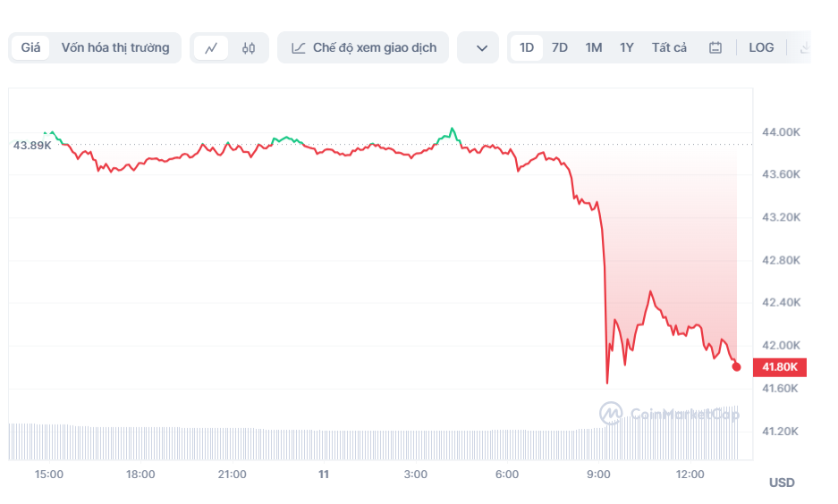The height and width of the screenshot is (504, 838).
Task: Switch to Vốn hóa thị trường view
Action: [114, 48]
